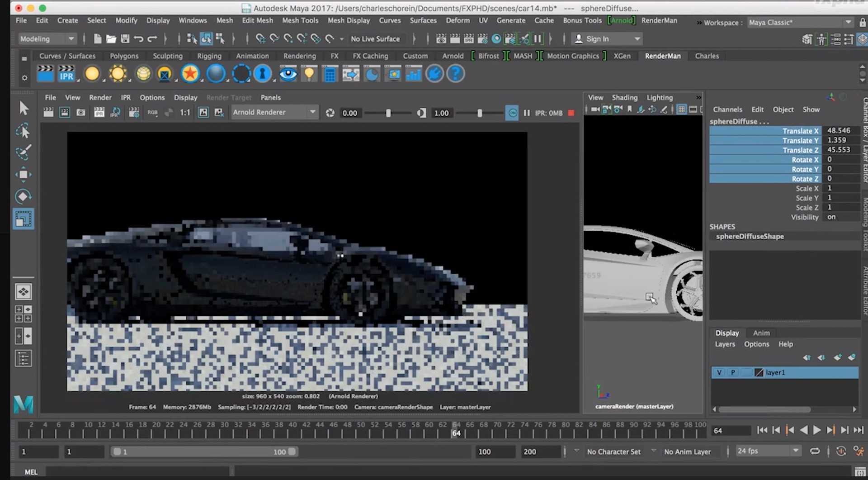Click the snapshot camera icon in Render View

[x=81, y=113]
